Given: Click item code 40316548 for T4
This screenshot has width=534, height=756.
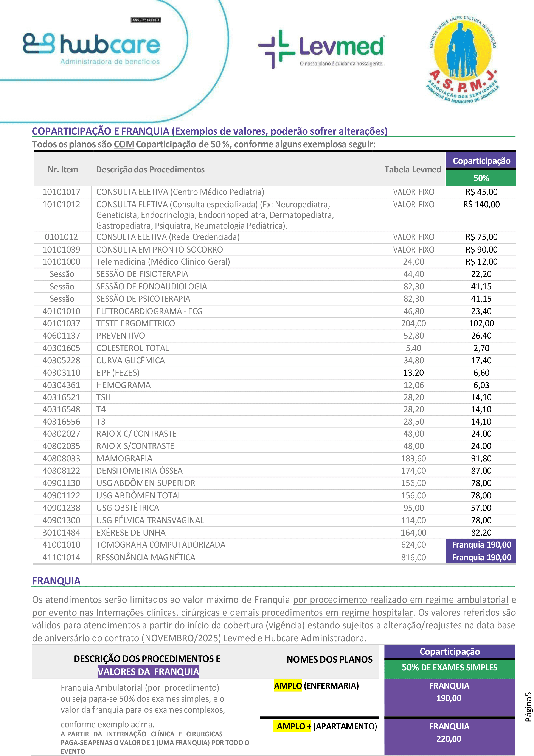Looking at the screenshot, I should point(62,409).
